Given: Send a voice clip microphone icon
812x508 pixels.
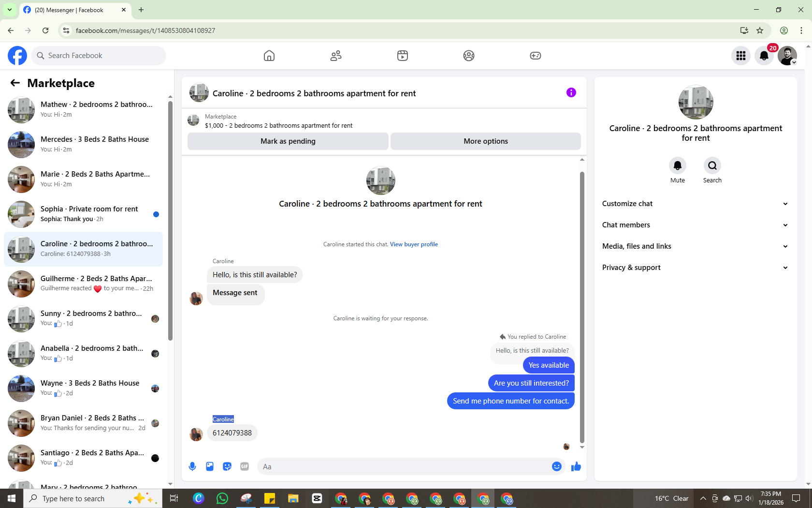Looking at the screenshot, I should coord(192,466).
